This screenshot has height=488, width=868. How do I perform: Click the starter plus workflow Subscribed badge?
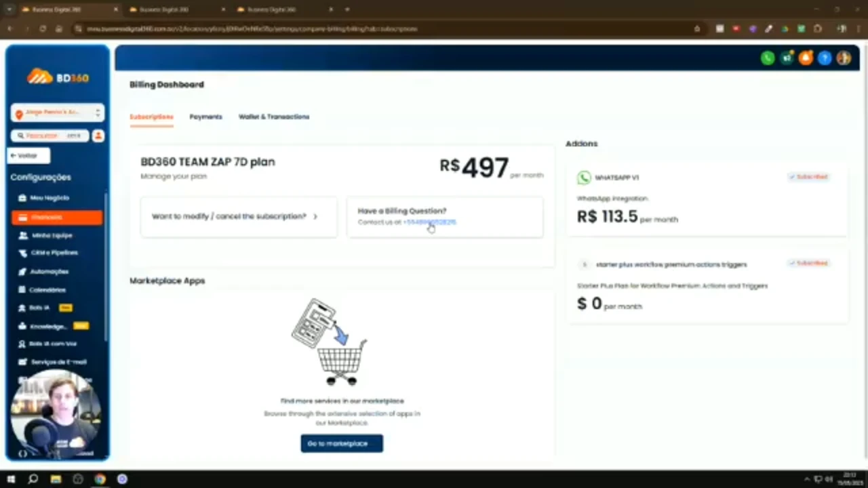tap(808, 263)
